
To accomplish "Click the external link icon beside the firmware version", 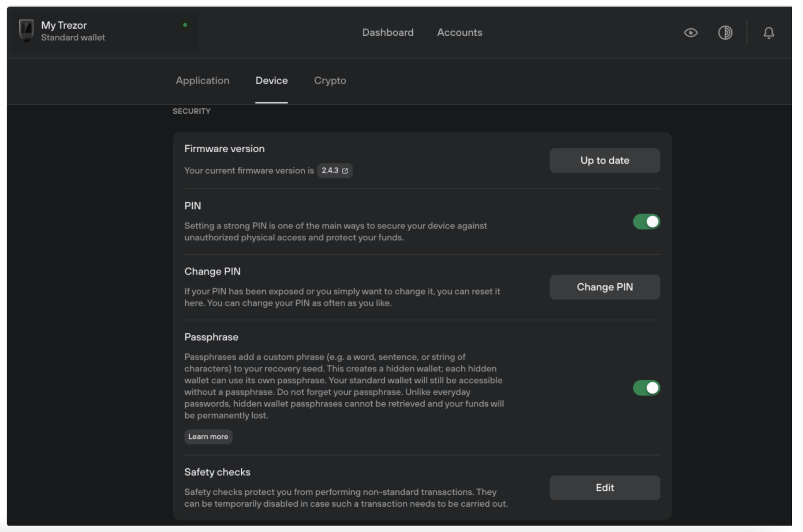I will click(x=345, y=171).
